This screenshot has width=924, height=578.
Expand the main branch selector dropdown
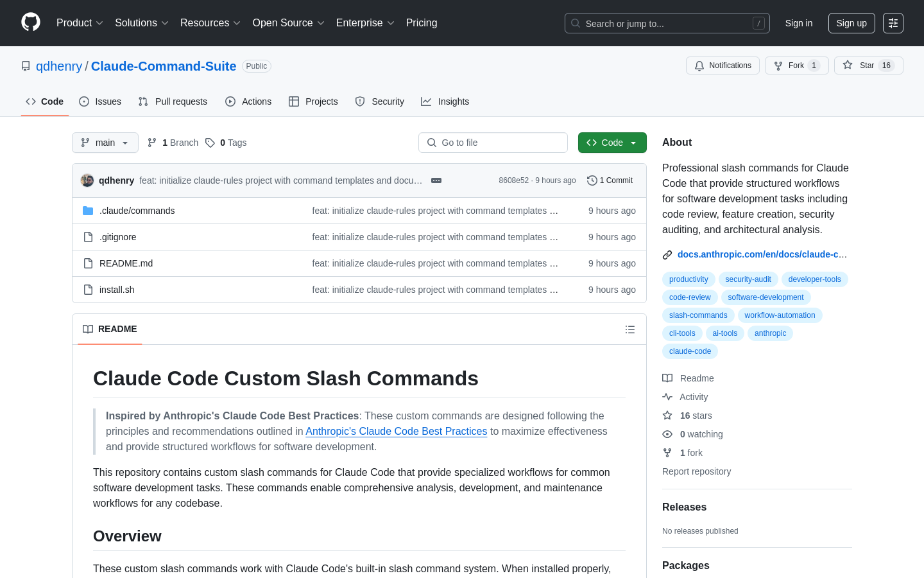pos(105,143)
